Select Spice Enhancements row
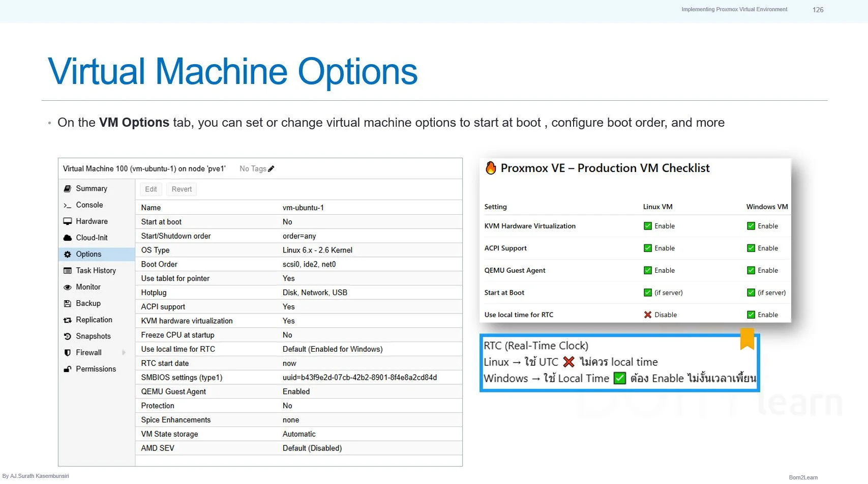 (299, 420)
